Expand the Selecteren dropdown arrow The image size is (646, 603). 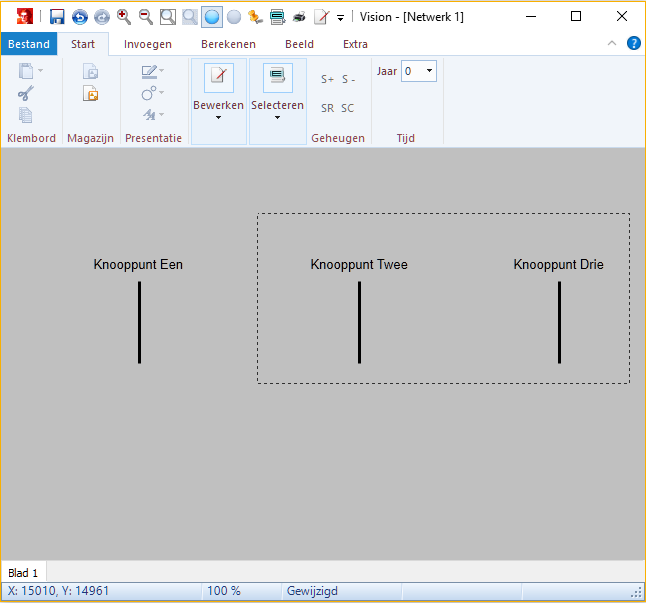pos(277,118)
